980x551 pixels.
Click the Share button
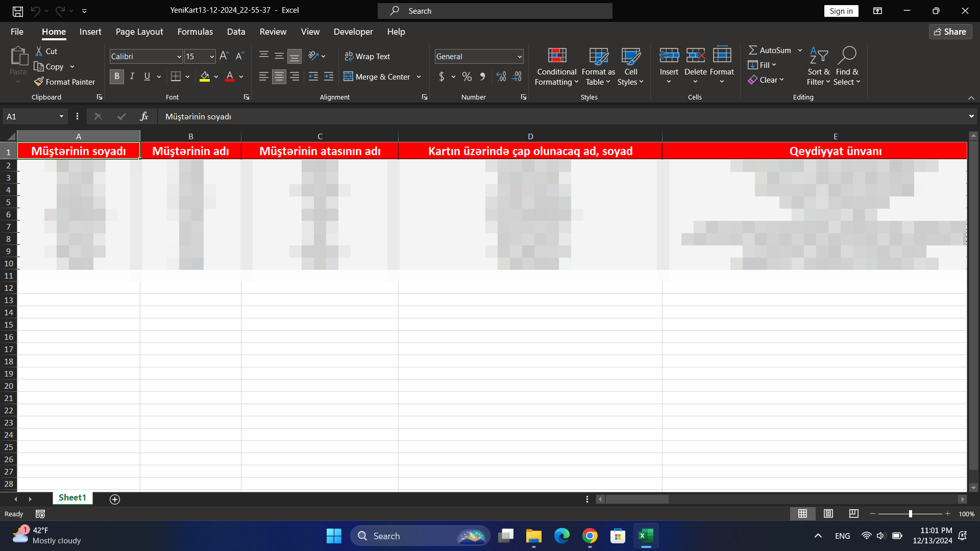point(950,32)
